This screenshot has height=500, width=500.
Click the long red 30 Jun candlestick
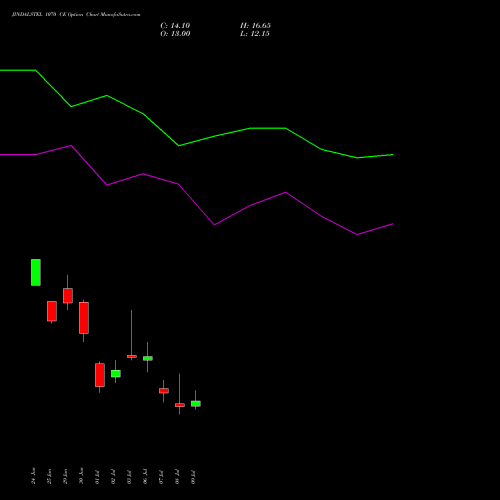tap(84, 318)
